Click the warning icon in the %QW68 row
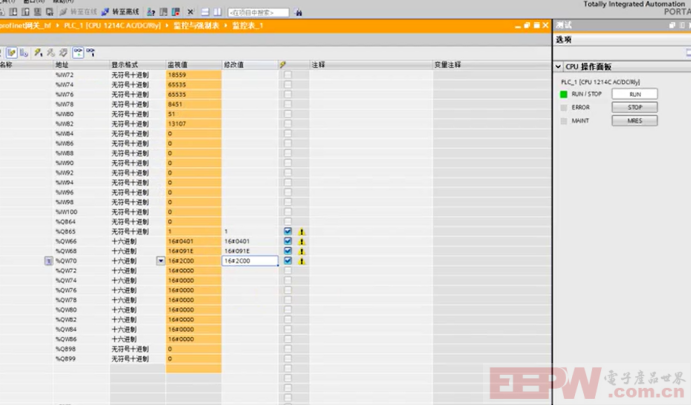The image size is (691, 405). [302, 251]
